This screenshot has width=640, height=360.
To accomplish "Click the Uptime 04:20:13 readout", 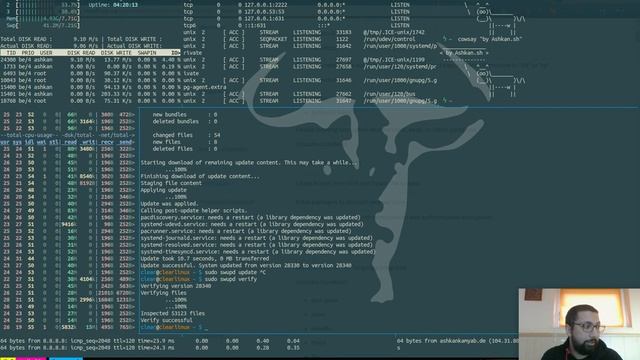I will coord(113,5).
